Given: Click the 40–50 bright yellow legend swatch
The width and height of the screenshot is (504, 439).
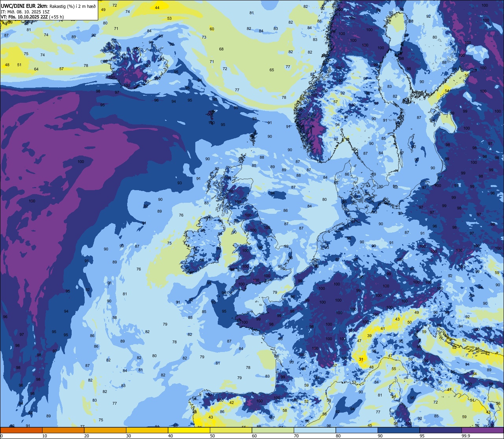Looking at the screenshot, I should [x=189, y=430].
